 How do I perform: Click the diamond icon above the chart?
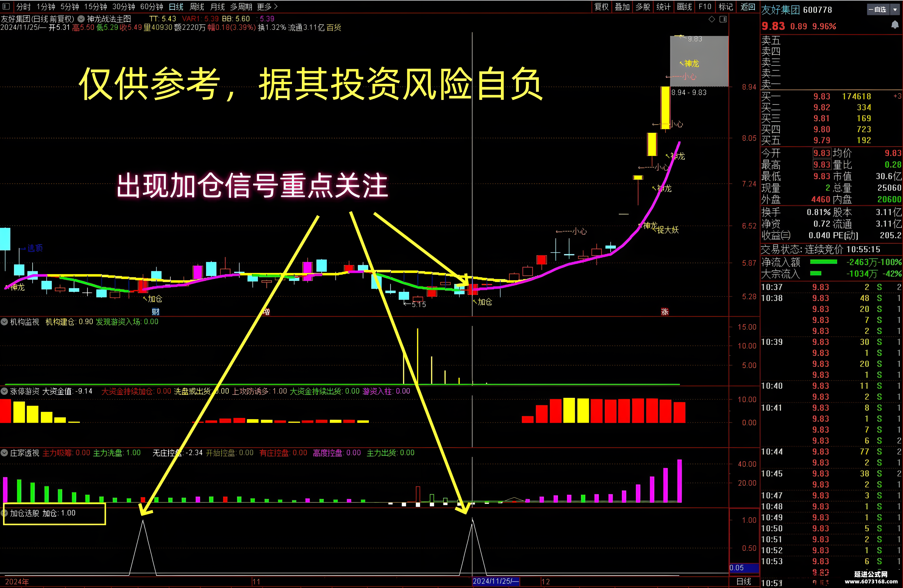tap(712, 19)
